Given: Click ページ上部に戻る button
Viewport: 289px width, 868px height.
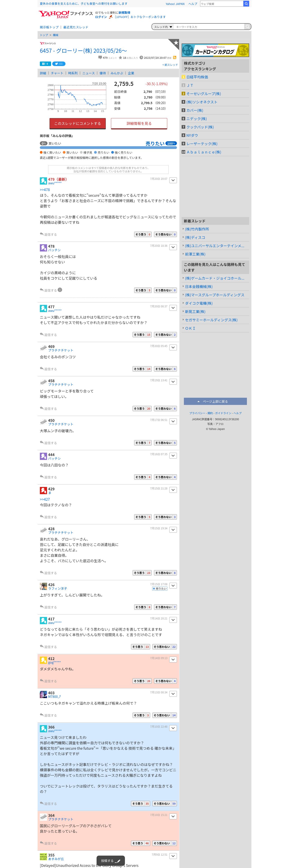Looking at the screenshot, I should click(215, 401).
